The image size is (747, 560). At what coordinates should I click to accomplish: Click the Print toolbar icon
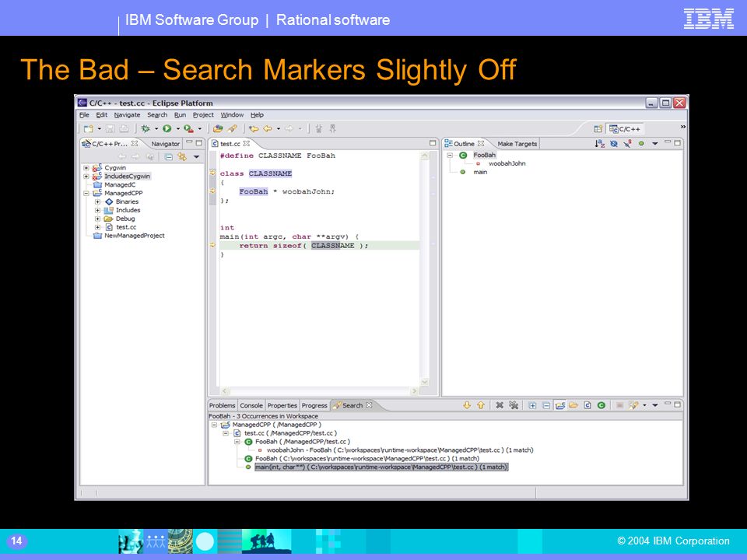124,128
